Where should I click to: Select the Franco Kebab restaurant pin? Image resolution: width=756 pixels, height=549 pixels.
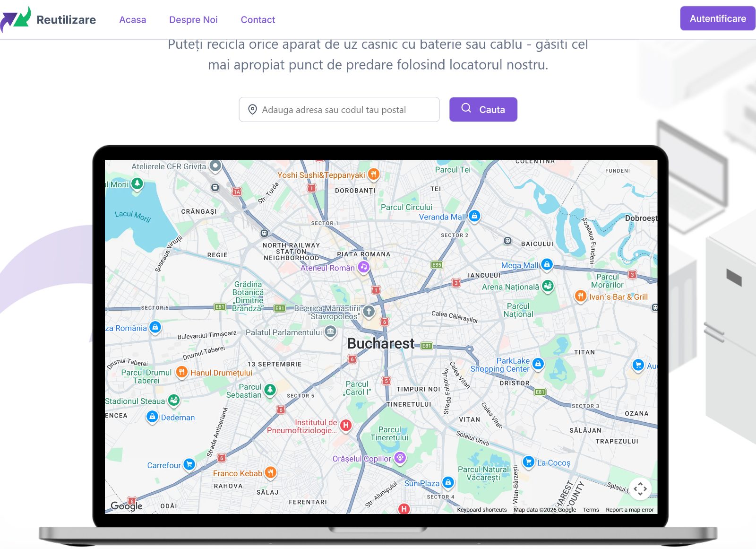270,472
